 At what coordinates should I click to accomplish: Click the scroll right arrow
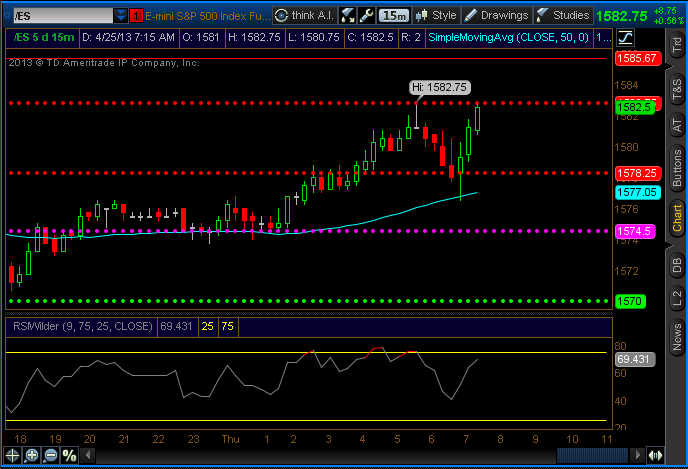(637, 455)
